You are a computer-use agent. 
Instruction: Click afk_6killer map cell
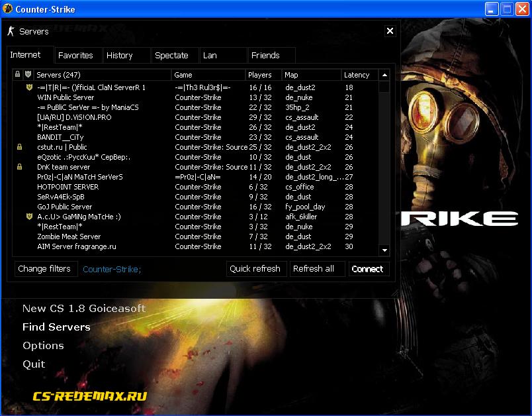click(x=301, y=217)
